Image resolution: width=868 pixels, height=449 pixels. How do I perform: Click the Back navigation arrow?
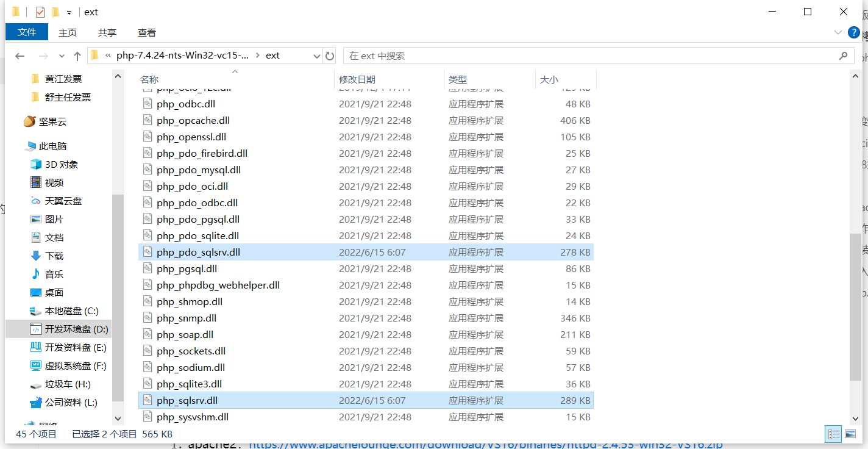pos(20,56)
